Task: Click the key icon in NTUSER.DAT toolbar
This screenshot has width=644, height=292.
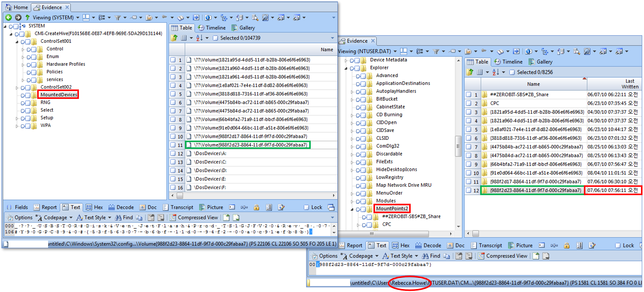Action: point(484,51)
